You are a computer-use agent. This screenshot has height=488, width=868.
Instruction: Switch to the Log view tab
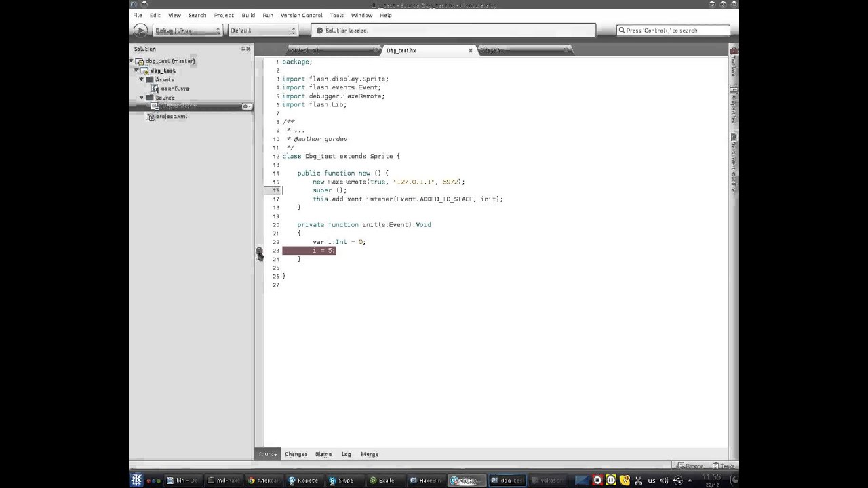click(x=347, y=454)
